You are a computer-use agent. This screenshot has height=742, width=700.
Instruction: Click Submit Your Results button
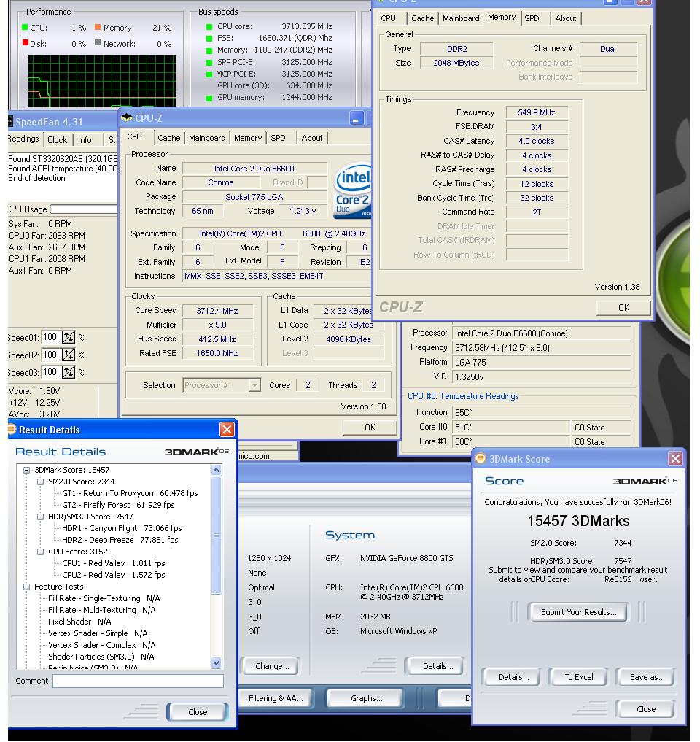578,612
